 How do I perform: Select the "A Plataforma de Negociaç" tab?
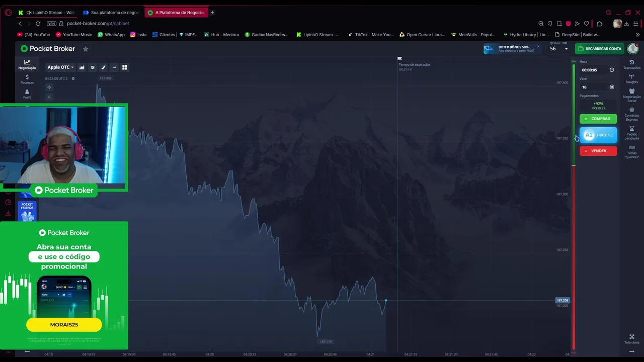(x=176, y=13)
